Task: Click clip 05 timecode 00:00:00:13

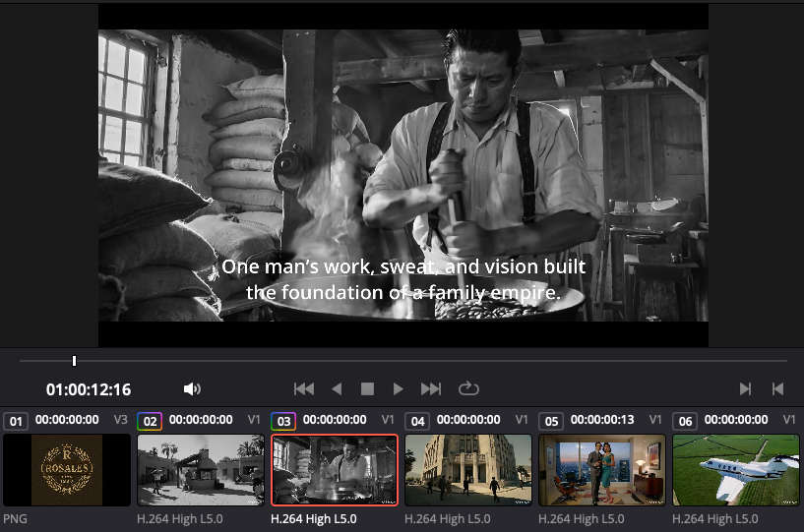Action: [602, 420]
